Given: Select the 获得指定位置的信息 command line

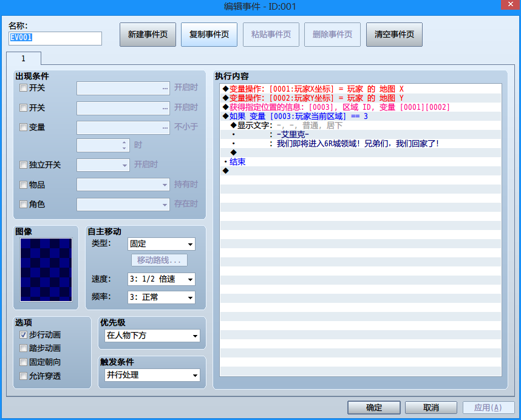Looking at the screenshot, I should point(361,107).
